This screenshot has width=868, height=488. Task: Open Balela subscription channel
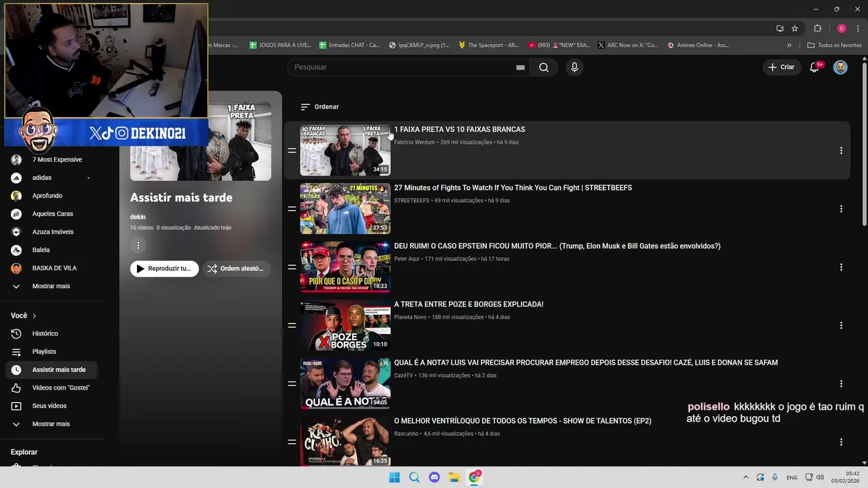pyautogui.click(x=52, y=250)
